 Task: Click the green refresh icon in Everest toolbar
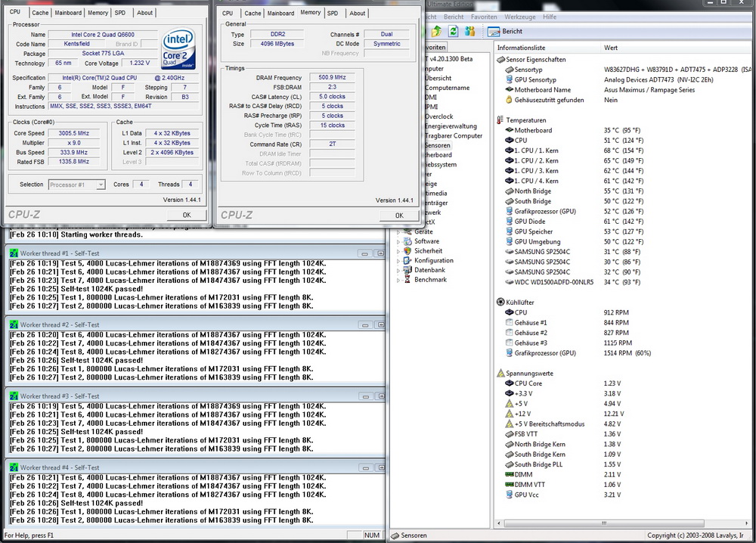453,31
